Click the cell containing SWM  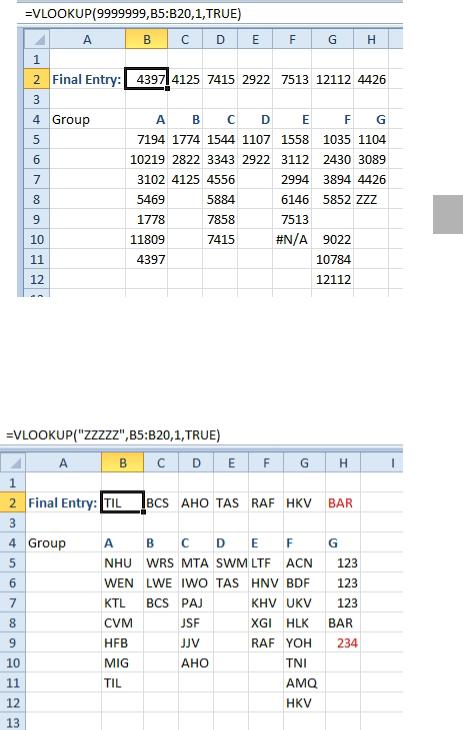tap(231, 563)
